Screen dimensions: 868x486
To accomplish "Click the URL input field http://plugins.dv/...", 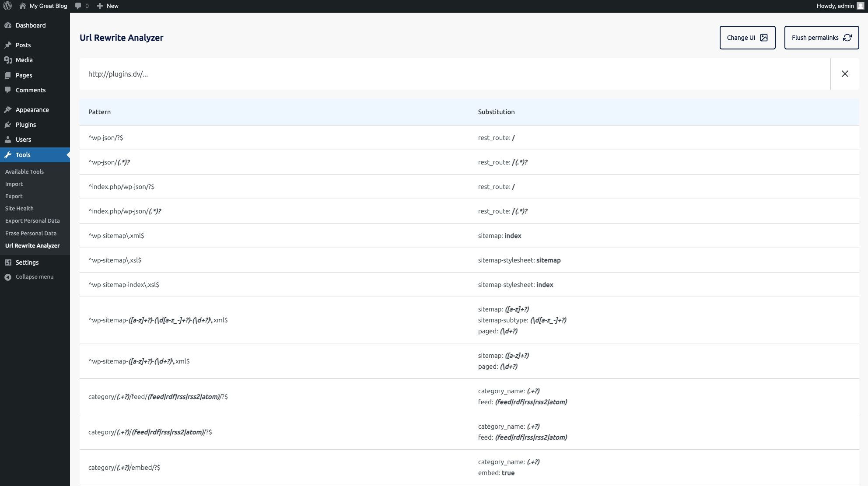I will (455, 74).
